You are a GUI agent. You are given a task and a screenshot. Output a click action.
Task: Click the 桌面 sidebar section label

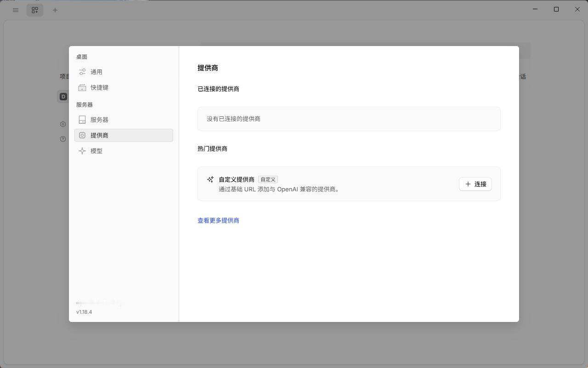82,57
